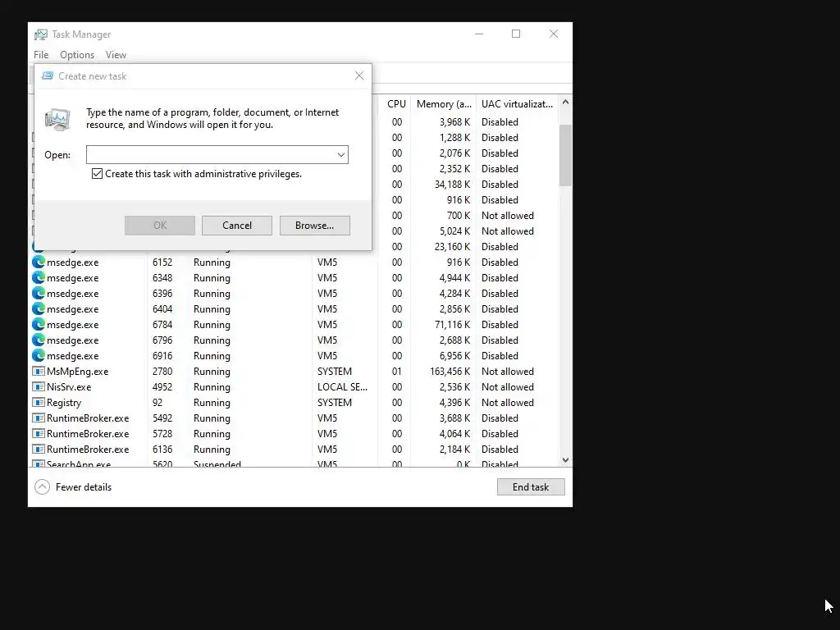Click the 23,160 K memory value

coord(453,246)
